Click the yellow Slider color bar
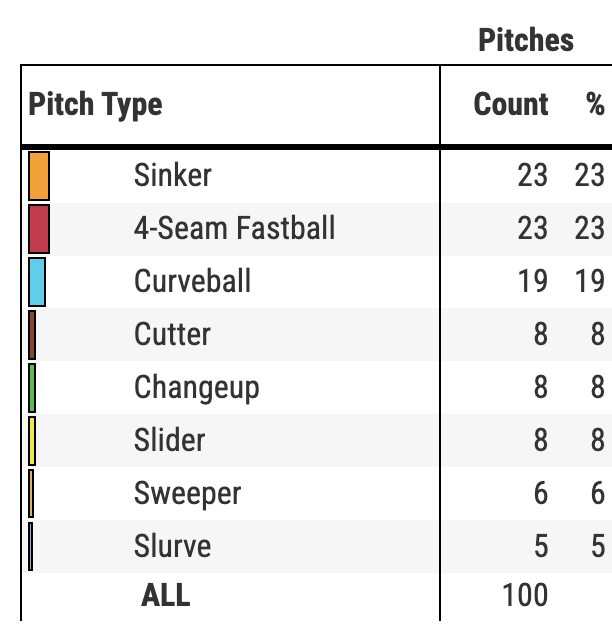This screenshot has height=624, width=612. click(x=32, y=440)
